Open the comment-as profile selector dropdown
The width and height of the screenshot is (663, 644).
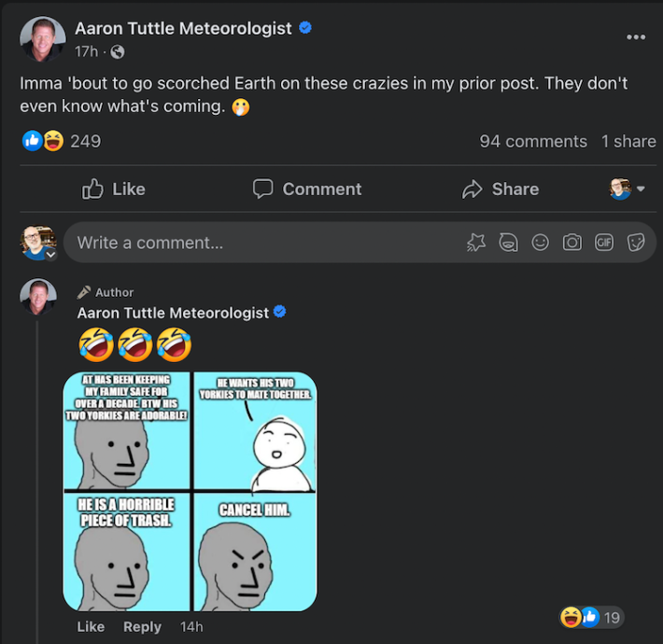click(627, 189)
